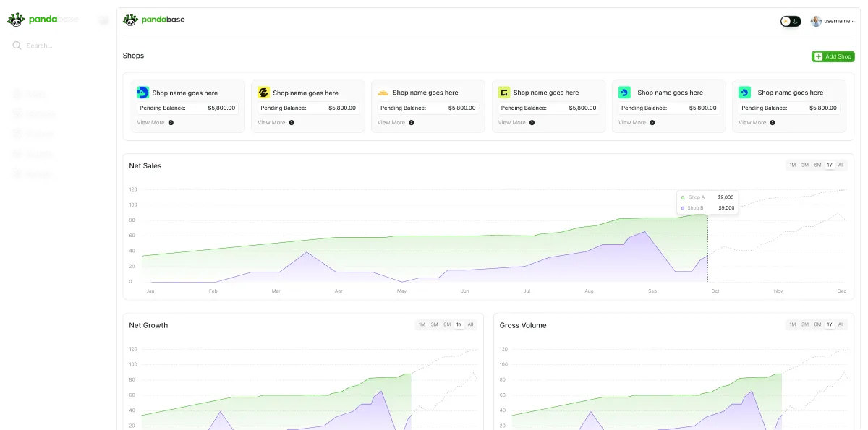The image size is (868, 430).
Task: Switch Net Growth chart to 3M tab
Action: [x=435, y=325]
